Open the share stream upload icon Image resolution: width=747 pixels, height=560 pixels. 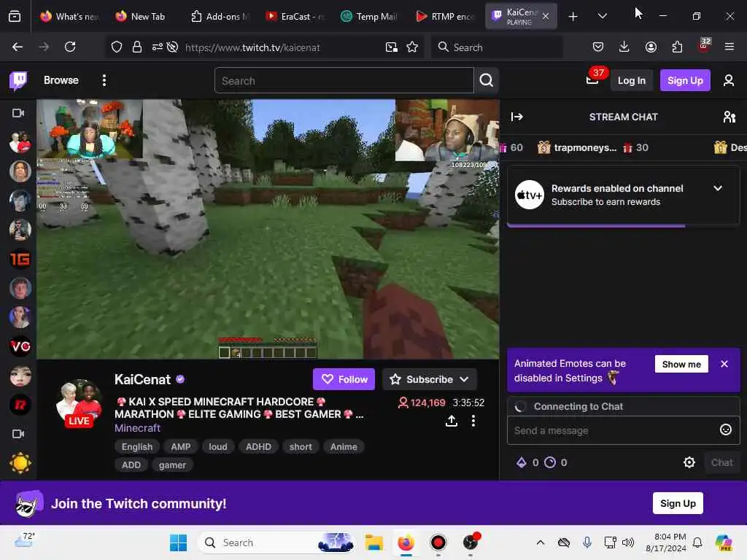pos(452,421)
